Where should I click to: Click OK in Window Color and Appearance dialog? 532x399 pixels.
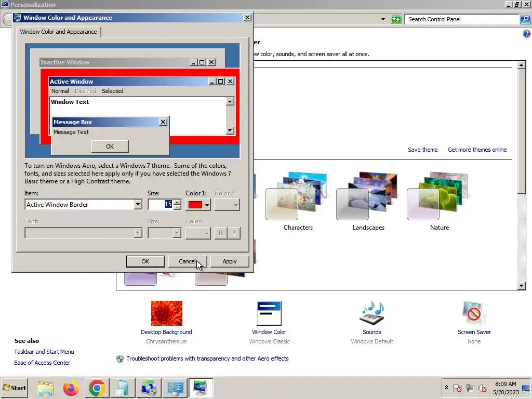tap(145, 261)
